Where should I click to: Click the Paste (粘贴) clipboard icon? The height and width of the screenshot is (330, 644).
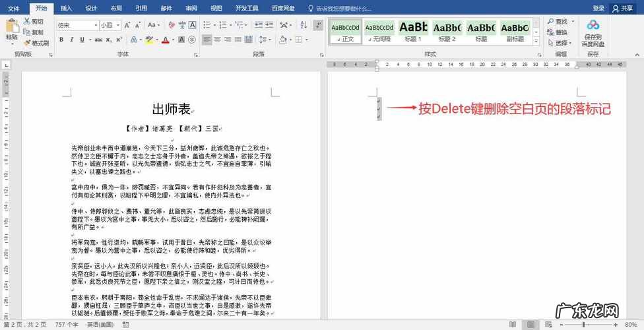point(12,26)
